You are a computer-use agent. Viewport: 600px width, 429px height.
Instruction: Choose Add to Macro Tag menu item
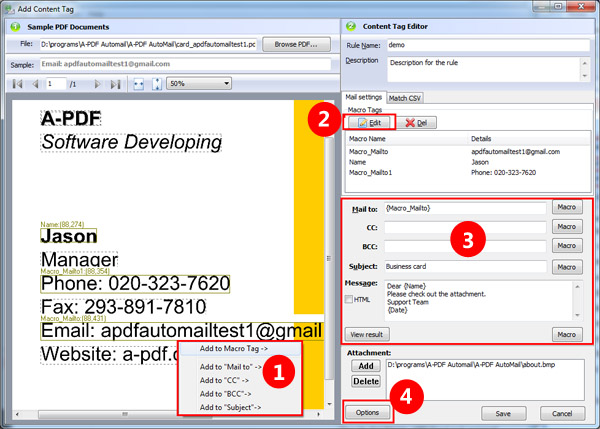coord(240,349)
